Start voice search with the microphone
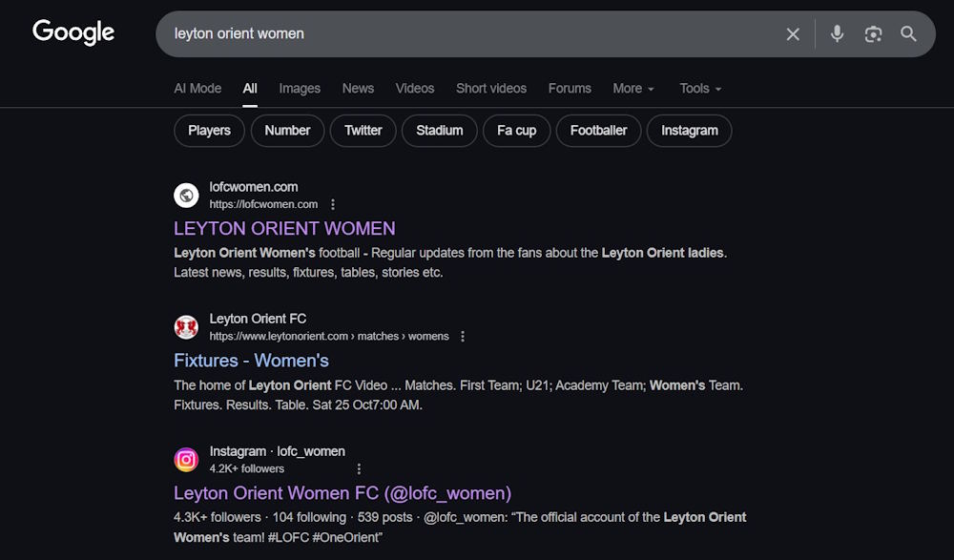Screen dimensions: 954x560 coord(837,34)
